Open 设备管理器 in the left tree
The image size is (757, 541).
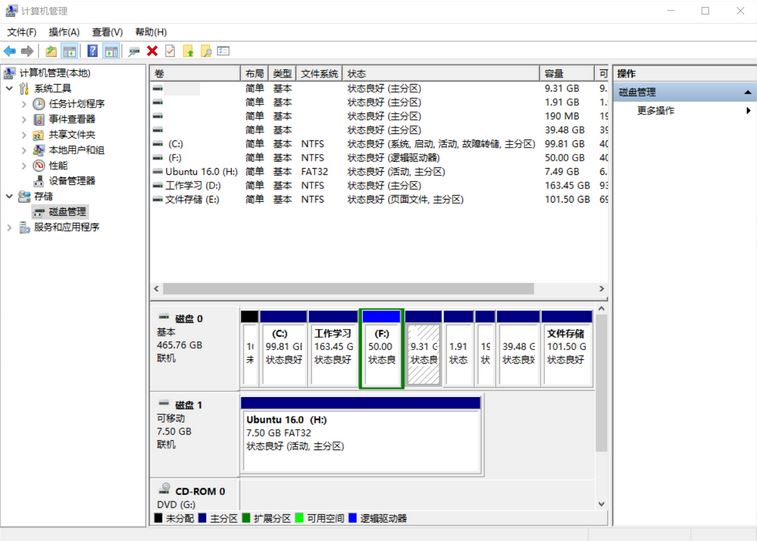72,181
